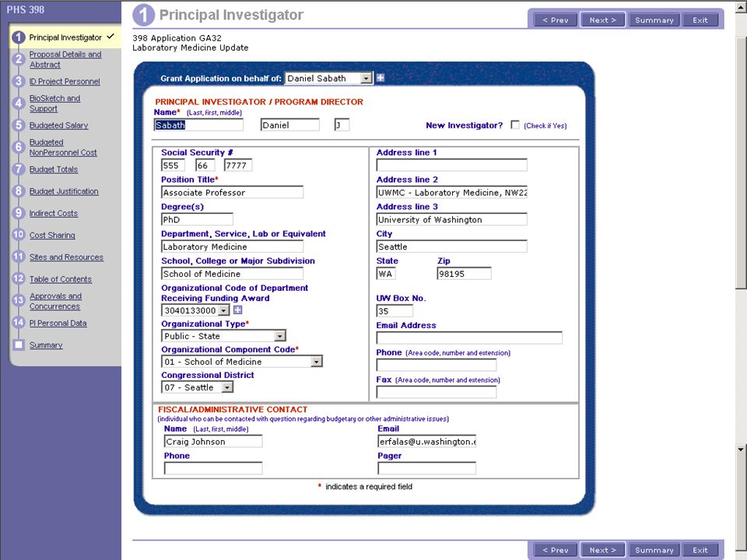Click the PI Email Address field
Image resolution: width=747 pixels, height=560 pixels.
(469, 338)
